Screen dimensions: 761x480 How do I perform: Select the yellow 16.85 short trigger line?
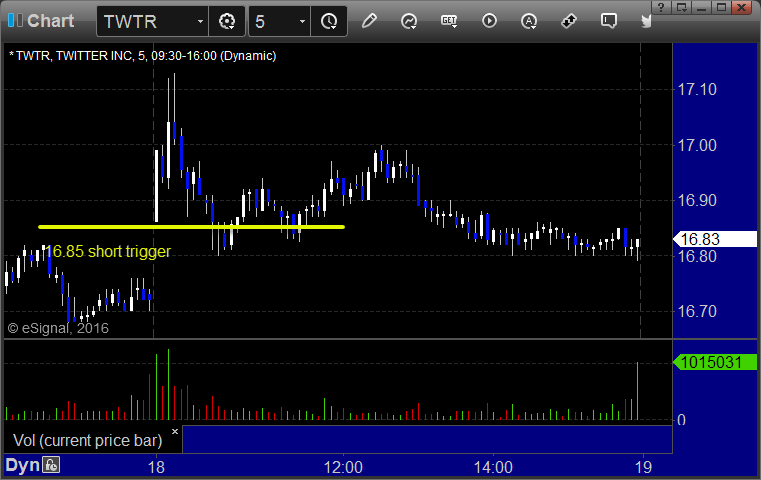click(191, 227)
